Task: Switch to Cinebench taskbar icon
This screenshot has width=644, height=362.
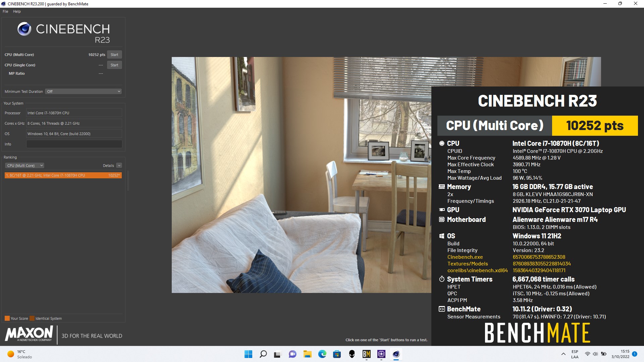Action: click(396, 354)
